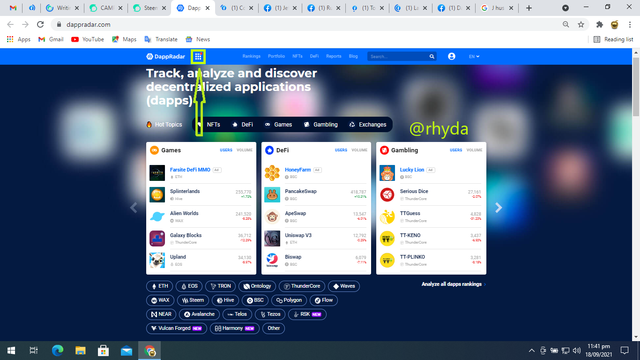This screenshot has width=640, height=360.
Task: Open Chrome zoom magnifier in address bar
Action: pos(566,24)
